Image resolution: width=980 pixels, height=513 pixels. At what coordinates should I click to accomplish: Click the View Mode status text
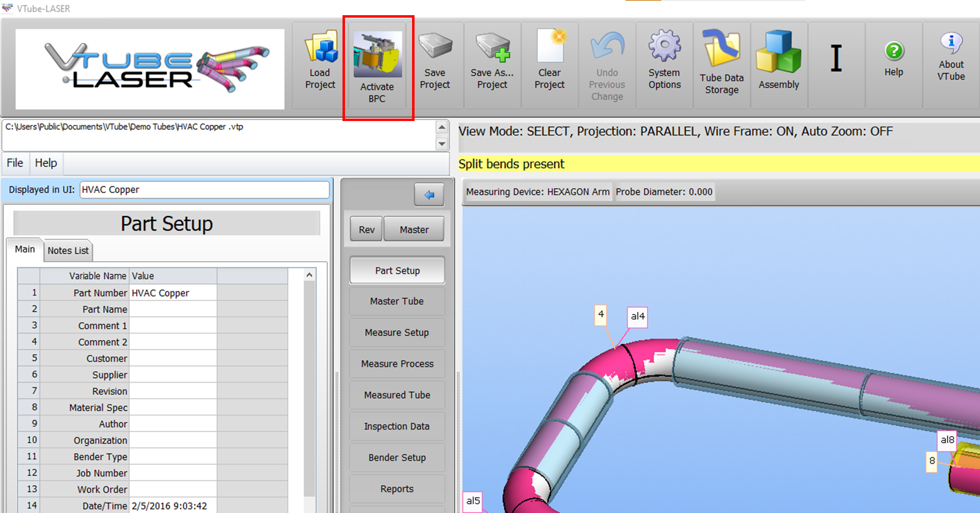675,131
